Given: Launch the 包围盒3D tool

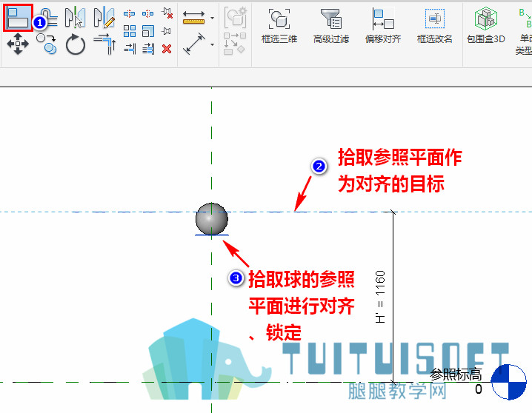Looking at the screenshot, I should 486,26.
